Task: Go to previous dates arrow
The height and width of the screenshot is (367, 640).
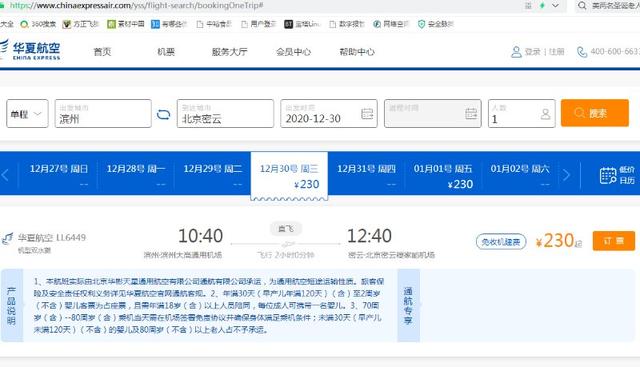Action: tap(5, 176)
